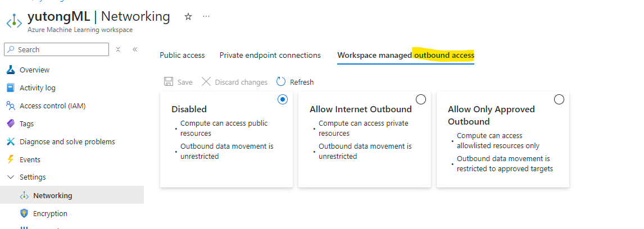Screen dimensions: 644x229
Task: Click 'restricted to approved targets' text
Action: (x=505, y=169)
